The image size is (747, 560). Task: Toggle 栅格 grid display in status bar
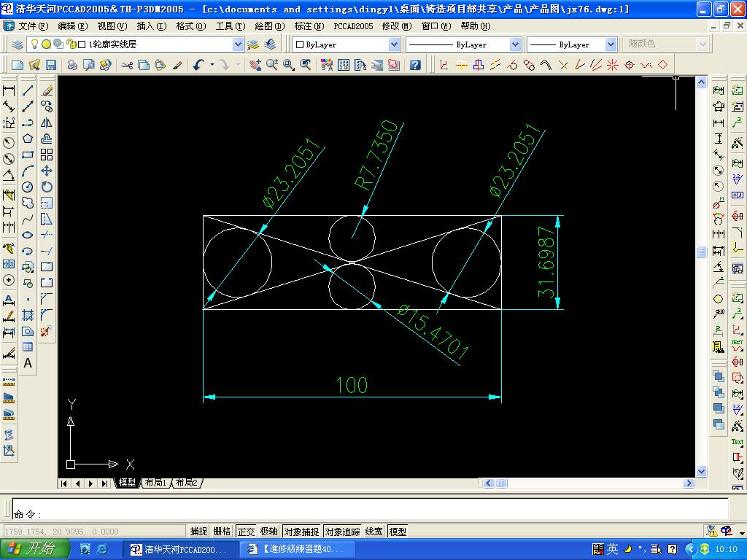click(x=222, y=532)
